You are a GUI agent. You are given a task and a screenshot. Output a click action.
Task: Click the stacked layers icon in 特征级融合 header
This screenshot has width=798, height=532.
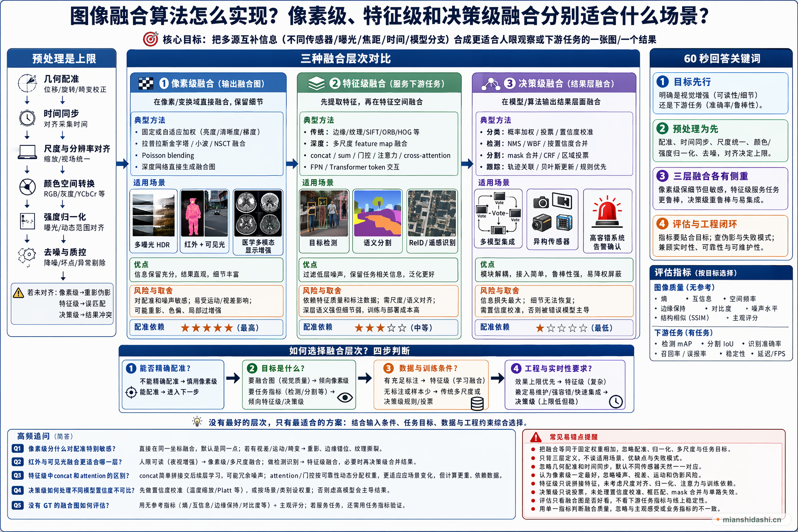pos(316,84)
